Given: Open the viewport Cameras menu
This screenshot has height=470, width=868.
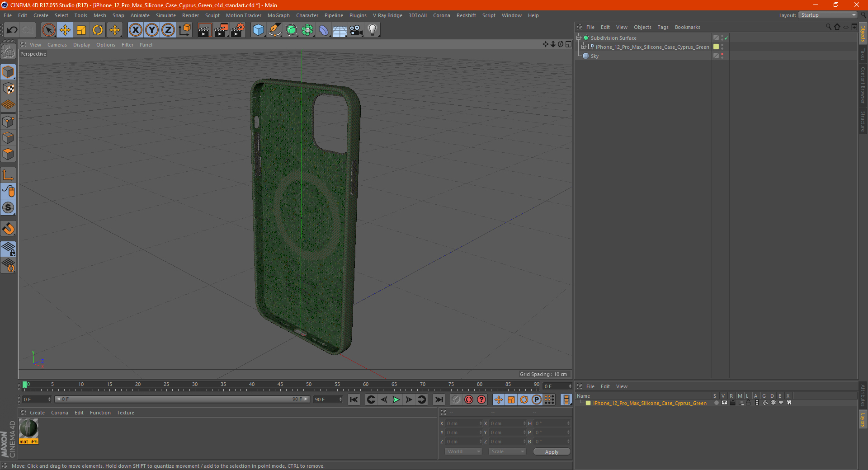Looking at the screenshot, I should click(x=57, y=45).
